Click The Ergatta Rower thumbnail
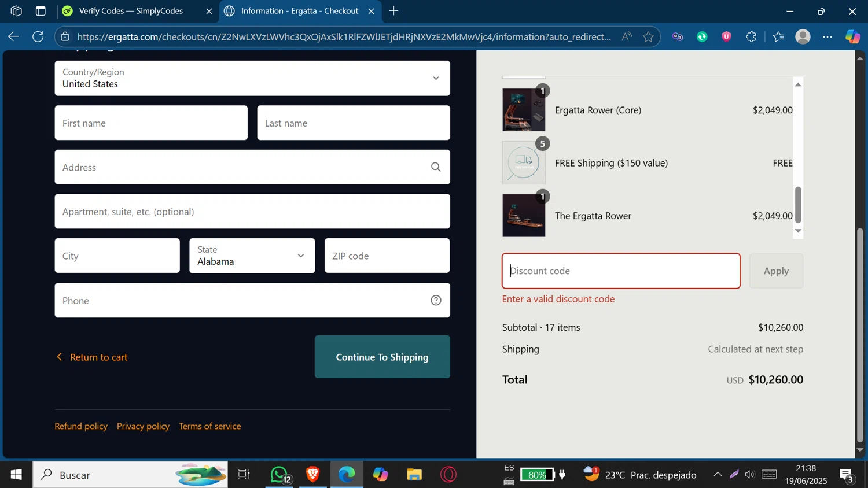Viewport: 868px width, 488px height. (524, 216)
